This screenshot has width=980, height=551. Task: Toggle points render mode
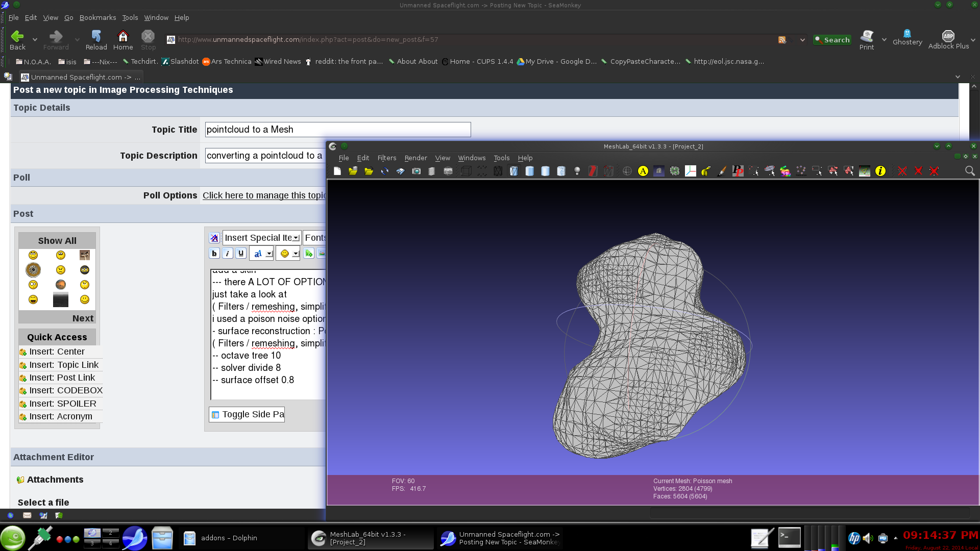pos(482,171)
